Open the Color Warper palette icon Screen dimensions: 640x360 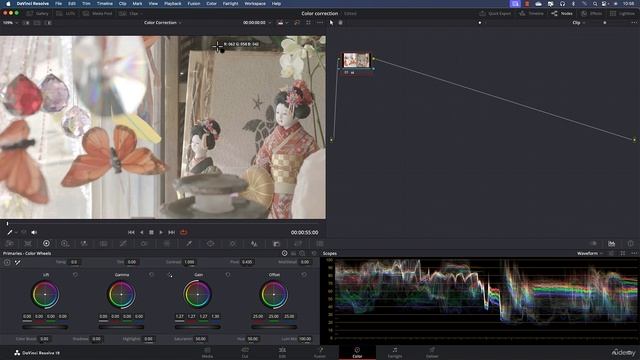tap(167, 244)
